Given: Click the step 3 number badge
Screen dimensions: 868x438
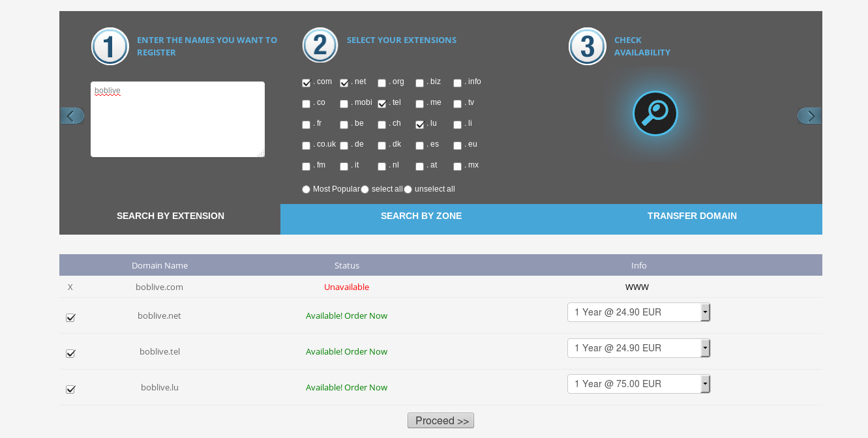Looking at the screenshot, I should pyautogui.click(x=588, y=46).
